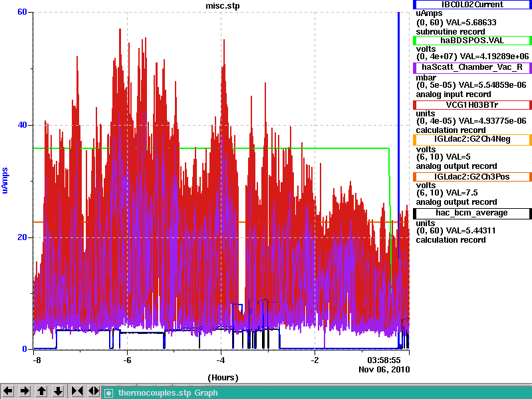532x399 pixels.
Task: Click the VAL=5.54859e-06 reading
Action: (492, 85)
